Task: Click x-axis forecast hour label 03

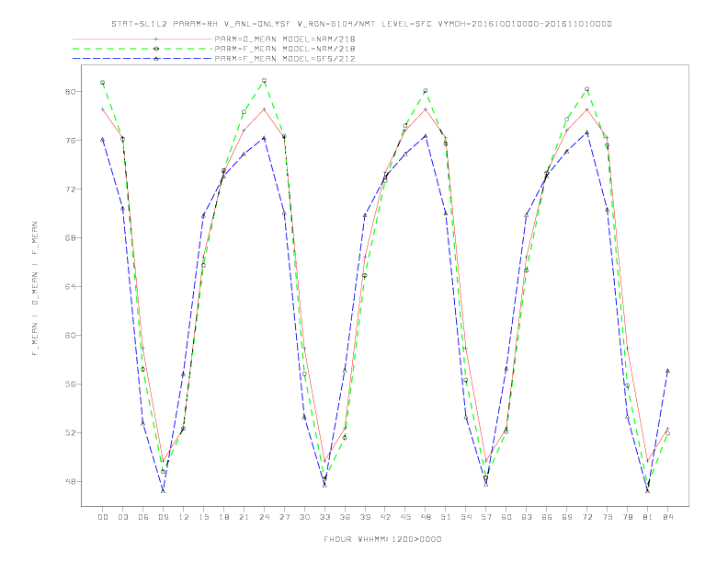Action: pyautogui.click(x=122, y=517)
